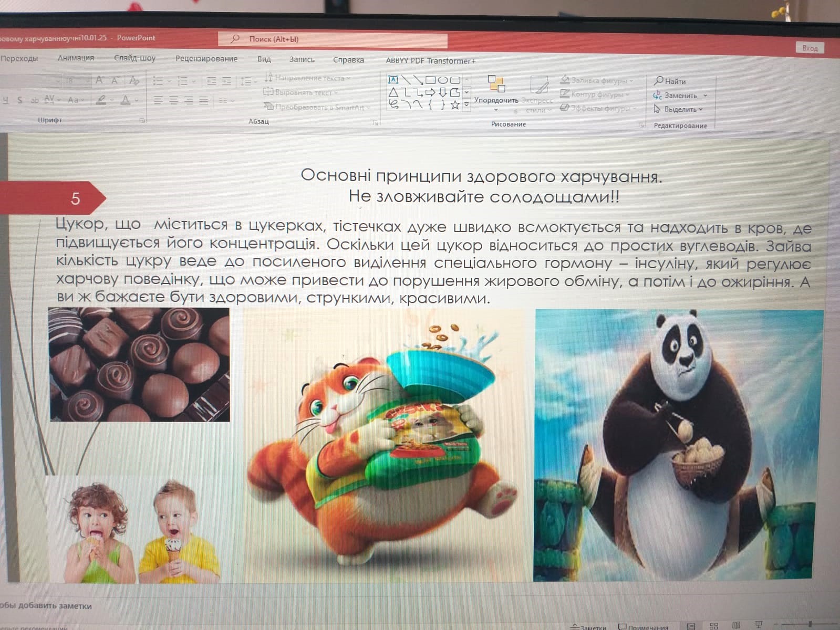
Task: Click the increase font size icon
Action: pyautogui.click(x=99, y=80)
